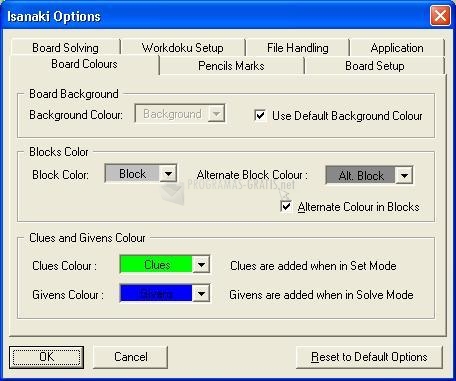Confirm settings with the OK button

point(47,357)
